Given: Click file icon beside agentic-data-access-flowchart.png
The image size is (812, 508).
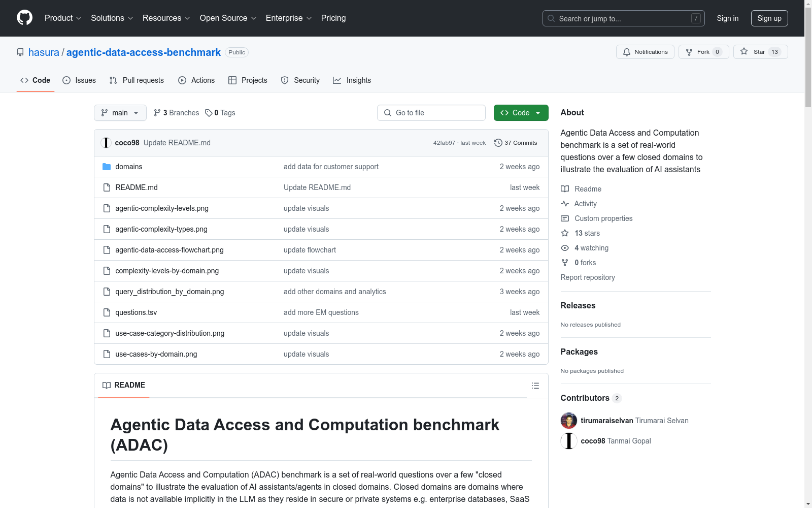Looking at the screenshot, I should (x=107, y=250).
